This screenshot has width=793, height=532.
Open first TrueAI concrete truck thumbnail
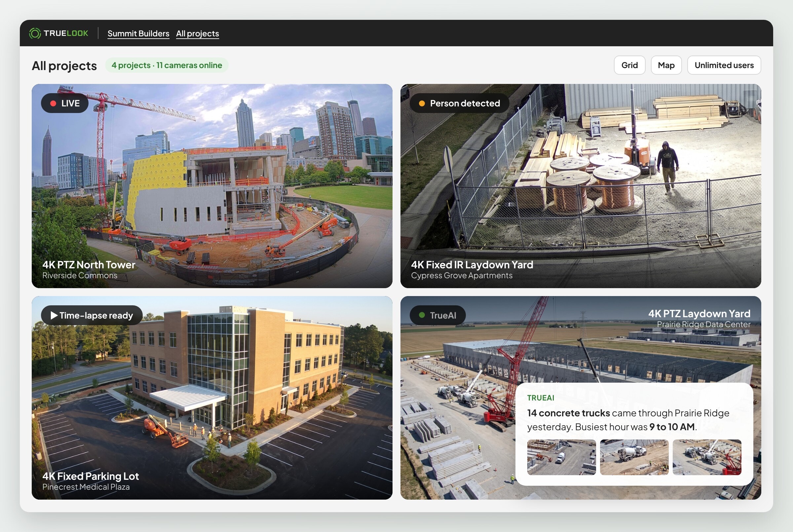561,457
